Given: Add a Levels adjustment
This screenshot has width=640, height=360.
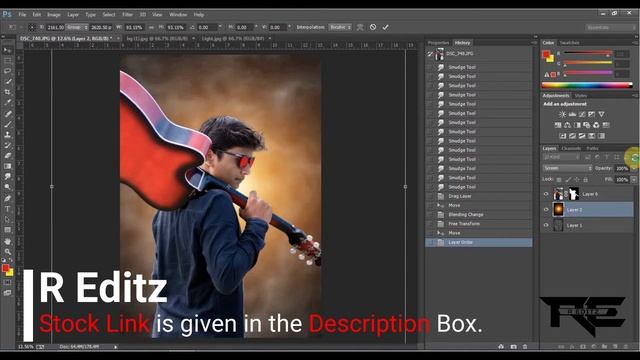Looking at the screenshot, I should (x=572, y=114).
